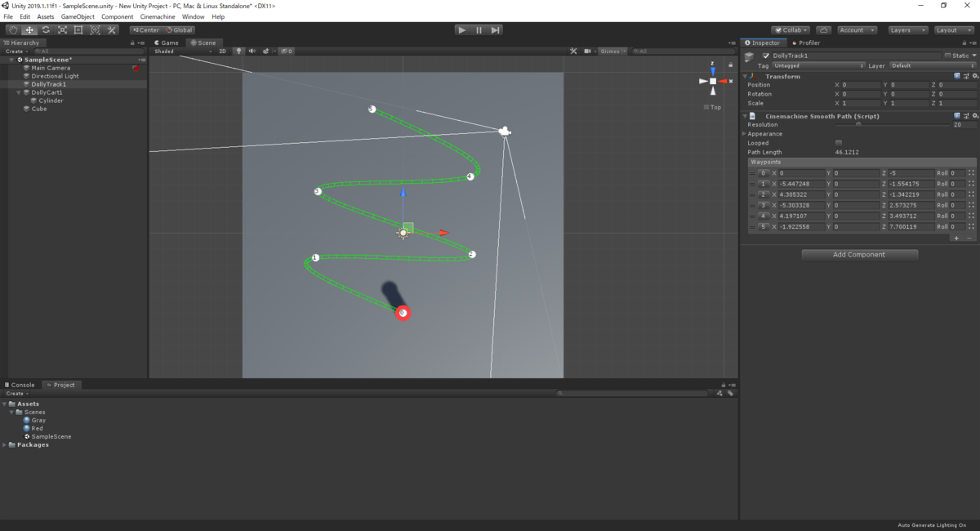Select the Hand tool
Image resolution: width=980 pixels, height=531 pixels.
click(13, 30)
